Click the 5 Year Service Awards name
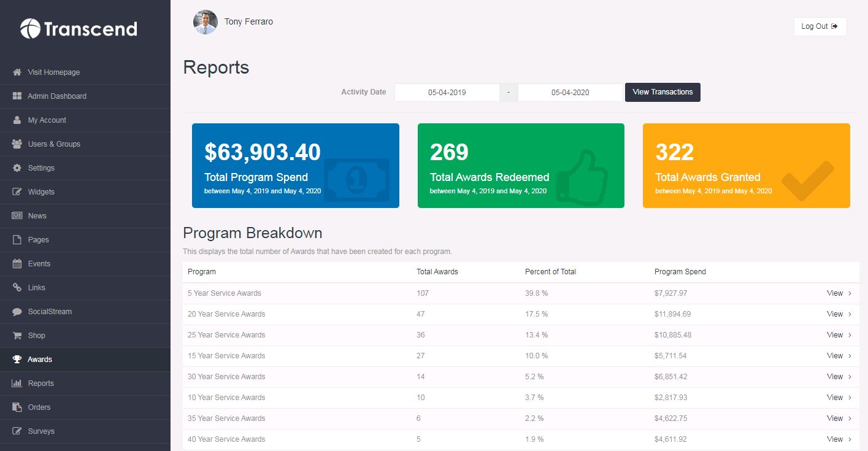Image resolution: width=868 pixels, height=451 pixels. tap(225, 293)
